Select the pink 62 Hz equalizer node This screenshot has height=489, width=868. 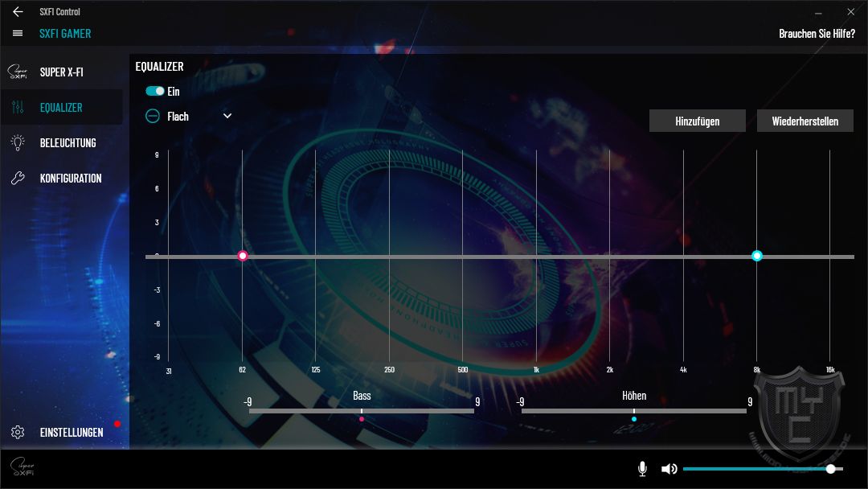(243, 256)
